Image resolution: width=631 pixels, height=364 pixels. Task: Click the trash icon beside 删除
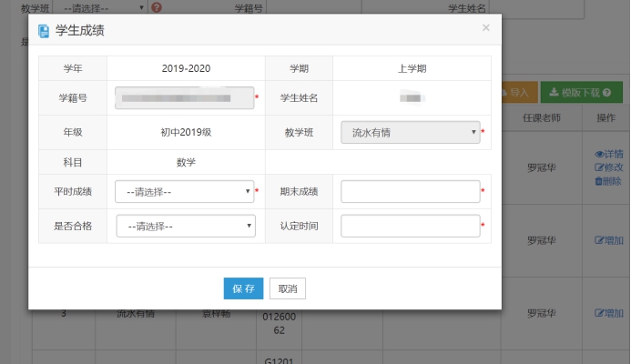point(599,181)
